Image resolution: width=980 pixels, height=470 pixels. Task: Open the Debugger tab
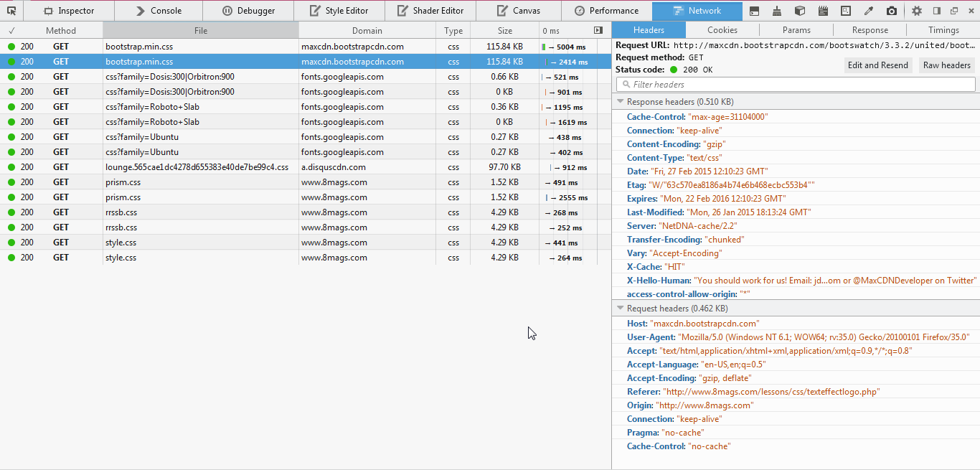pyautogui.click(x=248, y=11)
